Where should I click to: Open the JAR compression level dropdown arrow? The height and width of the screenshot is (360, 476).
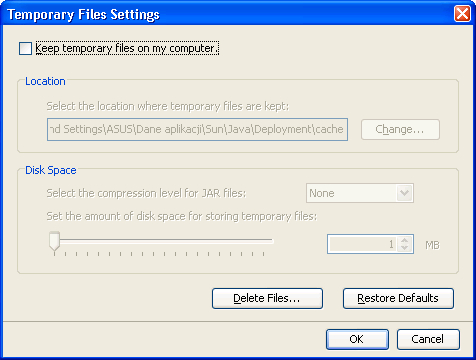(x=405, y=193)
